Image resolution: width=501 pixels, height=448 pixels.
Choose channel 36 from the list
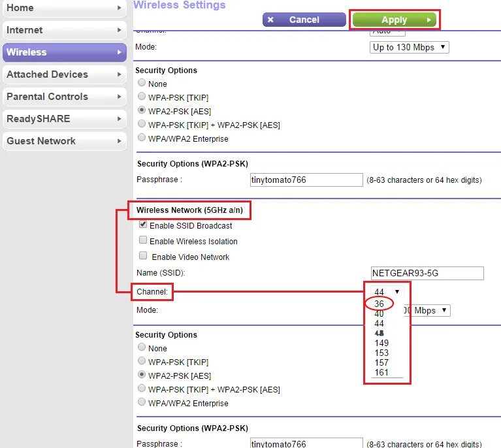point(379,304)
